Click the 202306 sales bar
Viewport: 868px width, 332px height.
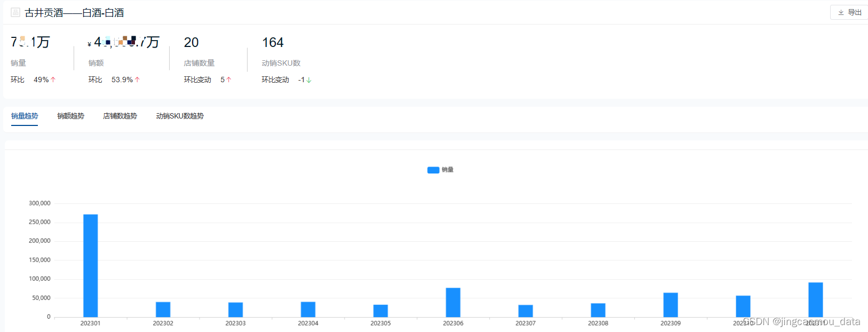coord(453,303)
